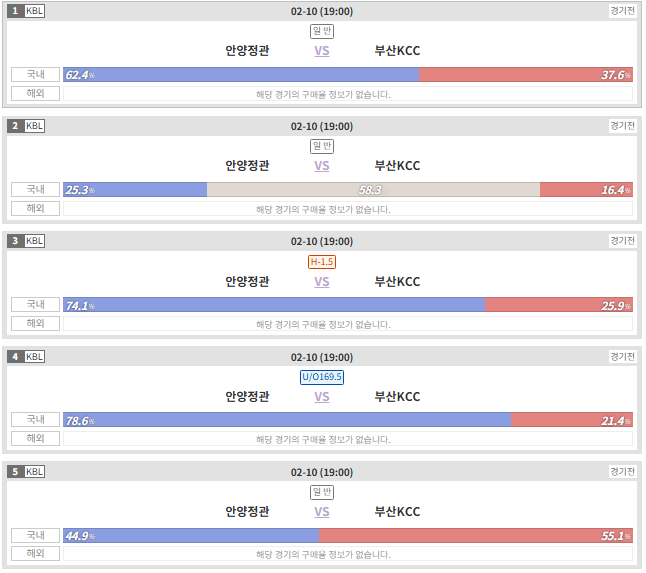646x573 pixels.
Task: Click the red 55.1% bar segment
Action: 476,536
